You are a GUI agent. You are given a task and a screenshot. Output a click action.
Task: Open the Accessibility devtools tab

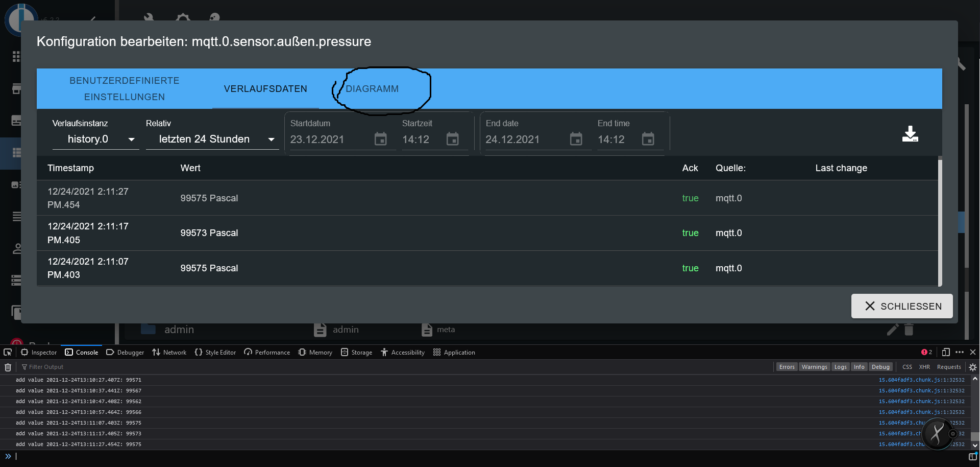click(402, 352)
